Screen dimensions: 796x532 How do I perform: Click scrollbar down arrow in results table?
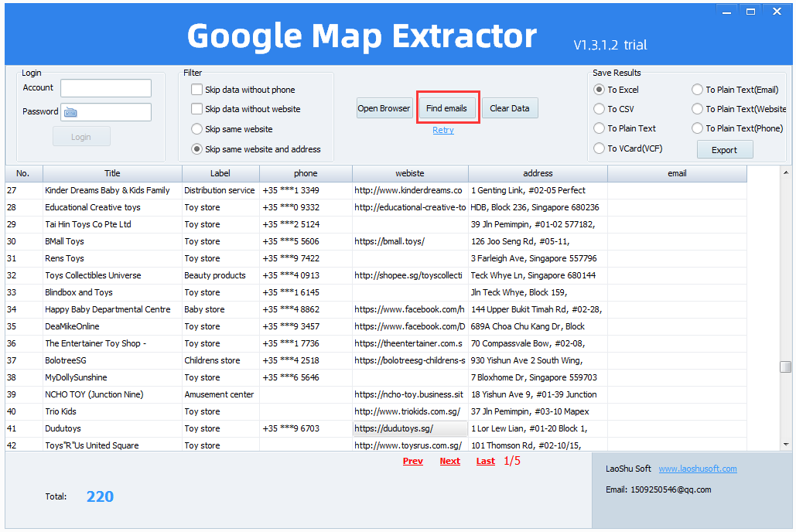coord(786,445)
